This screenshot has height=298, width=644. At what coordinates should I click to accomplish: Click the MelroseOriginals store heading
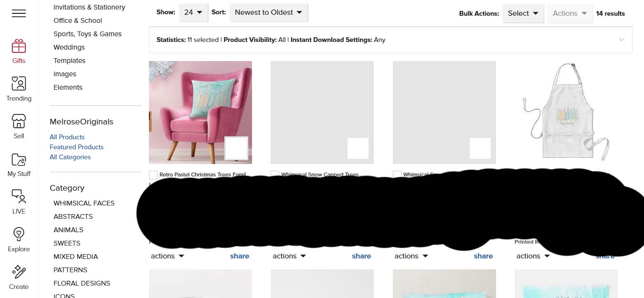pos(82,122)
